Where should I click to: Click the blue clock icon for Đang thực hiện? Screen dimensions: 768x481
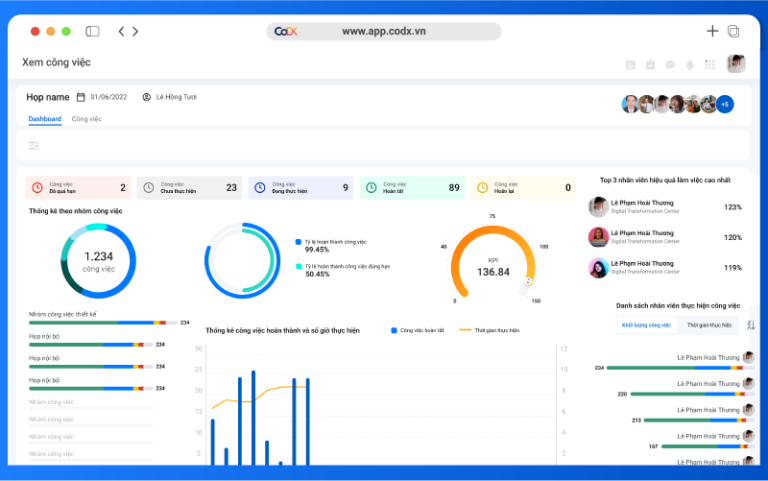coord(260,188)
